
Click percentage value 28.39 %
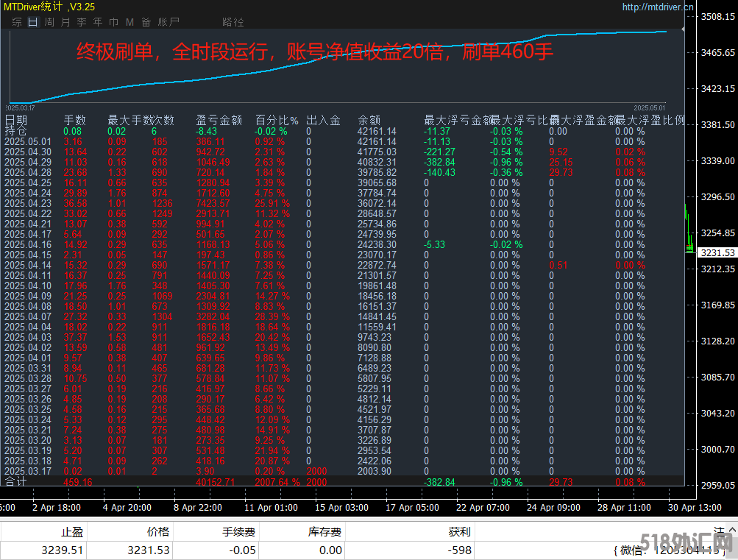tap(272, 316)
